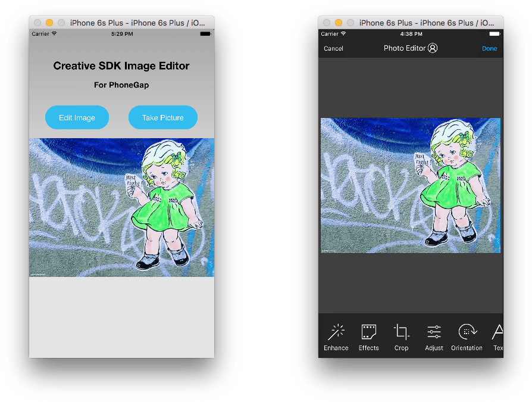
Task: Tap the Take Picture button
Action: pos(163,117)
